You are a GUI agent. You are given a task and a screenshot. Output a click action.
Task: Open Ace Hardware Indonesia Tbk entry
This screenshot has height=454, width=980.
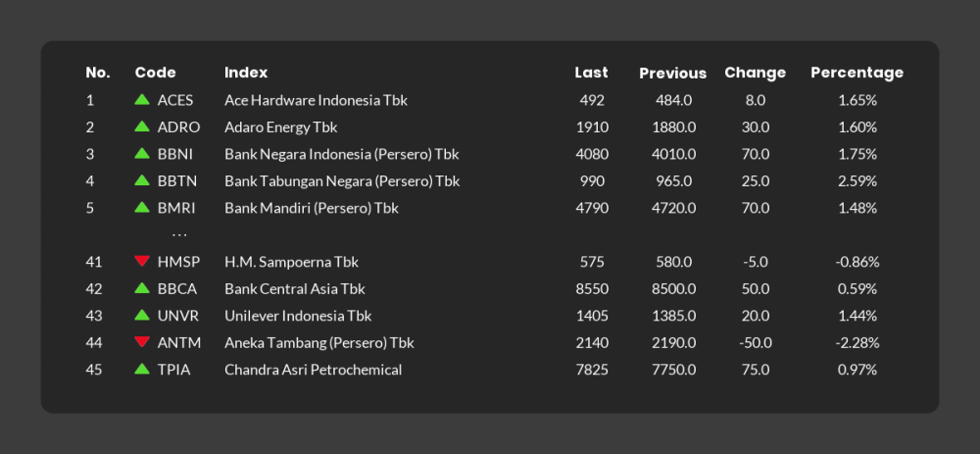coord(317,100)
